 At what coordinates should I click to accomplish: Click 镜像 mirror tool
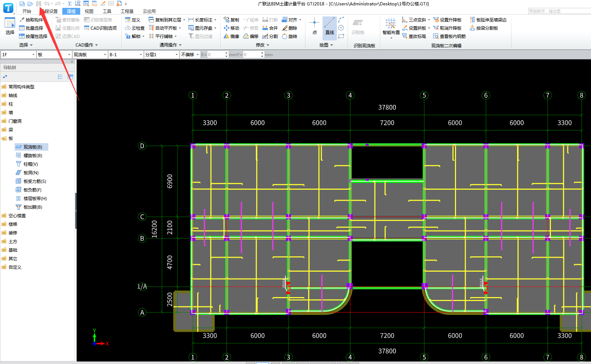tap(231, 36)
